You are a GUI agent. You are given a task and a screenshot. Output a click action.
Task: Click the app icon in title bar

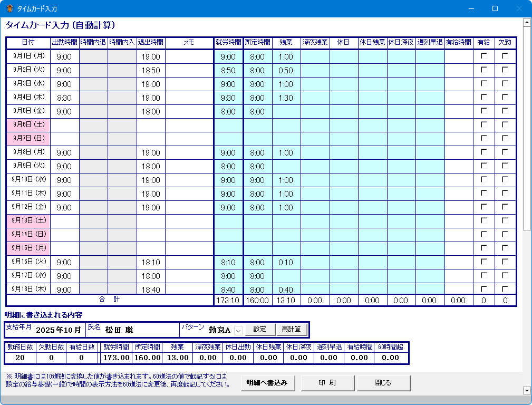[9, 8]
